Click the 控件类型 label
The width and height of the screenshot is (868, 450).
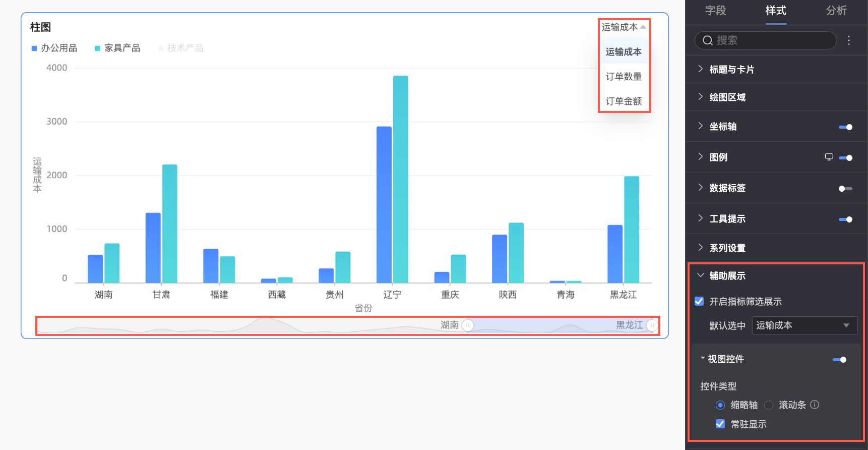click(718, 386)
